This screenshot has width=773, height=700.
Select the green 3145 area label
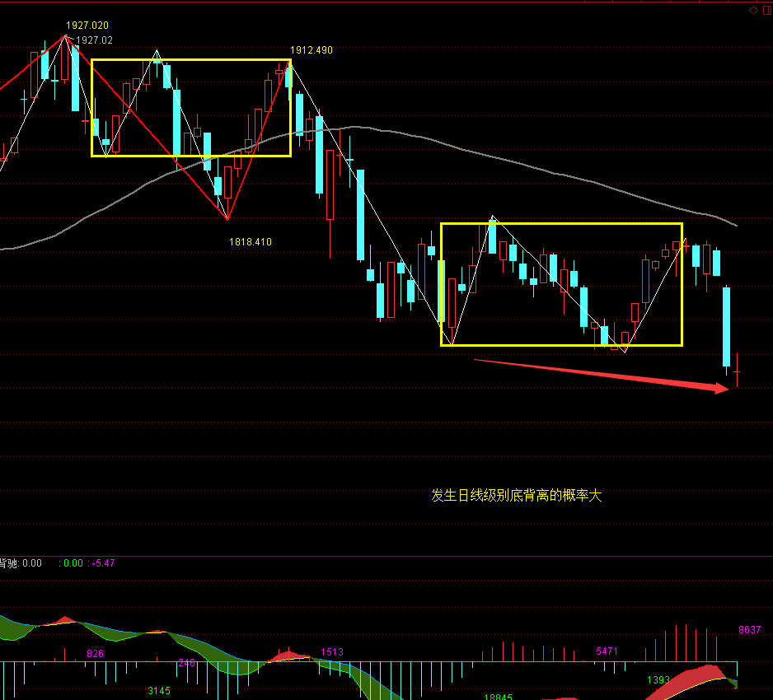pos(159,691)
